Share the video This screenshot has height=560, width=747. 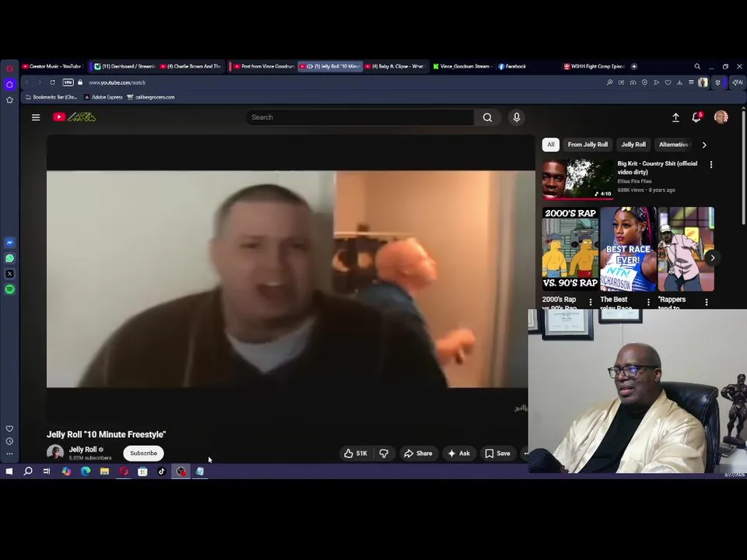click(x=418, y=453)
